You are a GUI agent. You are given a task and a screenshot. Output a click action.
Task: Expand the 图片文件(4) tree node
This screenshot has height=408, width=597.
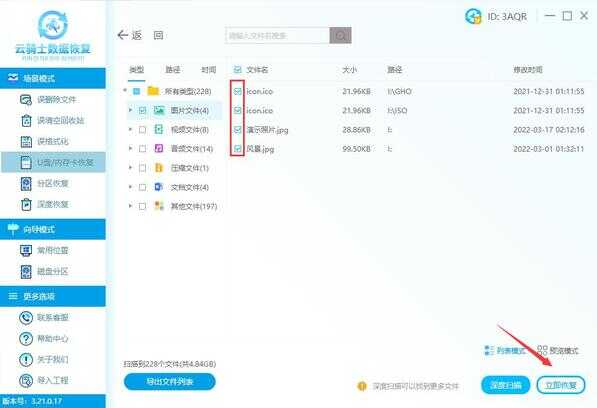(x=130, y=110)
